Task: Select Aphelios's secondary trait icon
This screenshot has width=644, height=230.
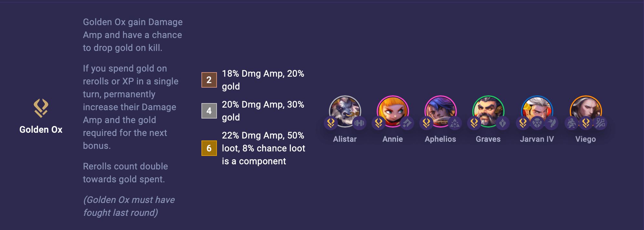Action: pyautogui.click(x=455, y=123)
